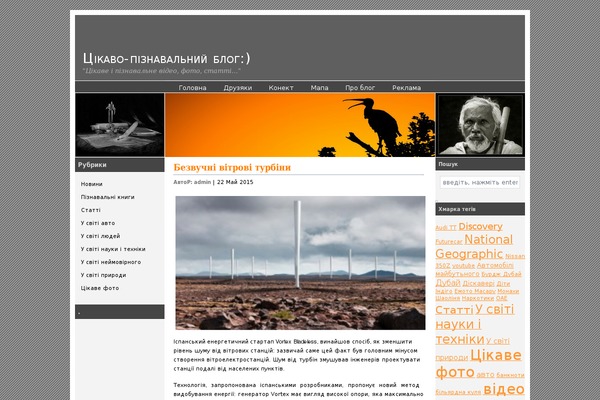Open Статті category in Рубрики sidebar
Screen dimensions: 600x400
(x=91, y=210)
